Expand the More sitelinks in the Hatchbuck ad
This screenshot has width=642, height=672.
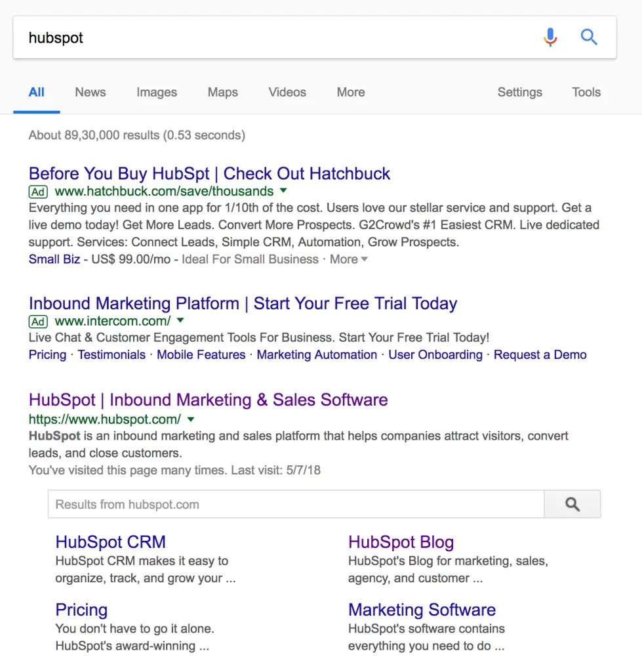pyautogui.click(x=344, y=259)
